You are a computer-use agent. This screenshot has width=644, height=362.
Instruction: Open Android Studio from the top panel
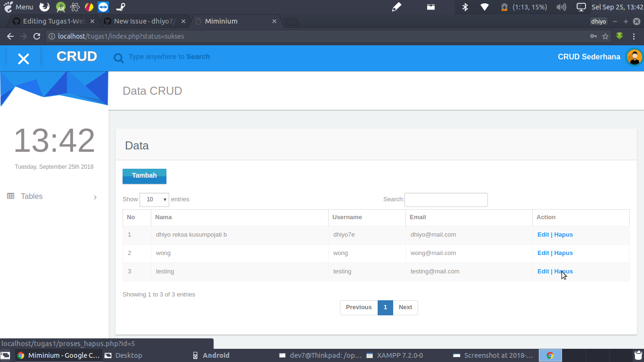click(60, 7)
